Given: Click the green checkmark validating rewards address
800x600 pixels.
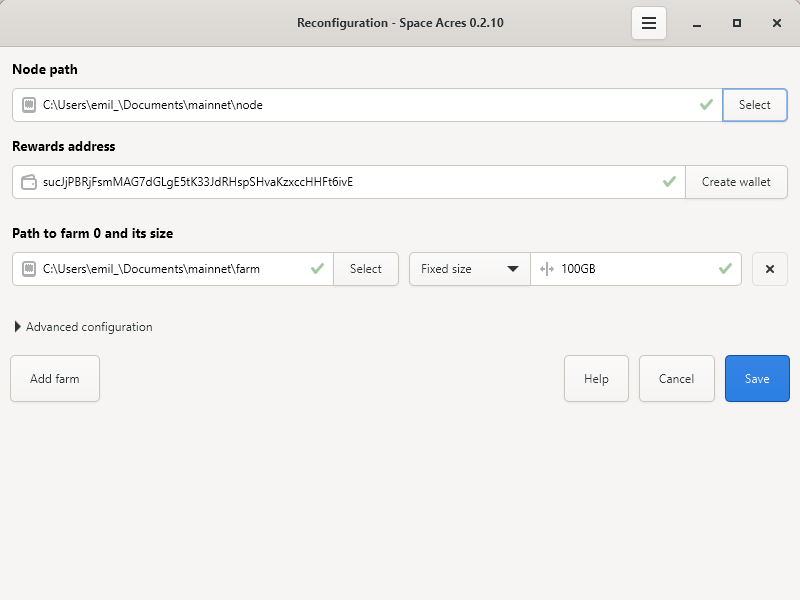Looking at the screenshot, I should pos(670,182).
